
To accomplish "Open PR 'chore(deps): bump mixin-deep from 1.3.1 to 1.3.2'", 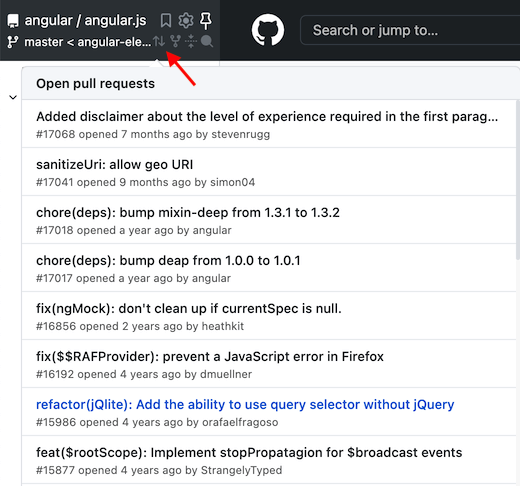I will 188,213.
